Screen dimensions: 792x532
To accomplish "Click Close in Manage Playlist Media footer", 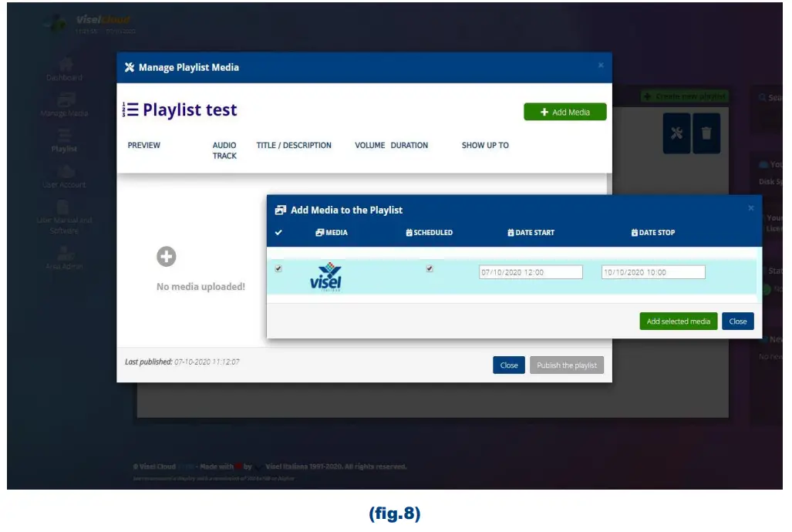I will (x=509, y=365).
